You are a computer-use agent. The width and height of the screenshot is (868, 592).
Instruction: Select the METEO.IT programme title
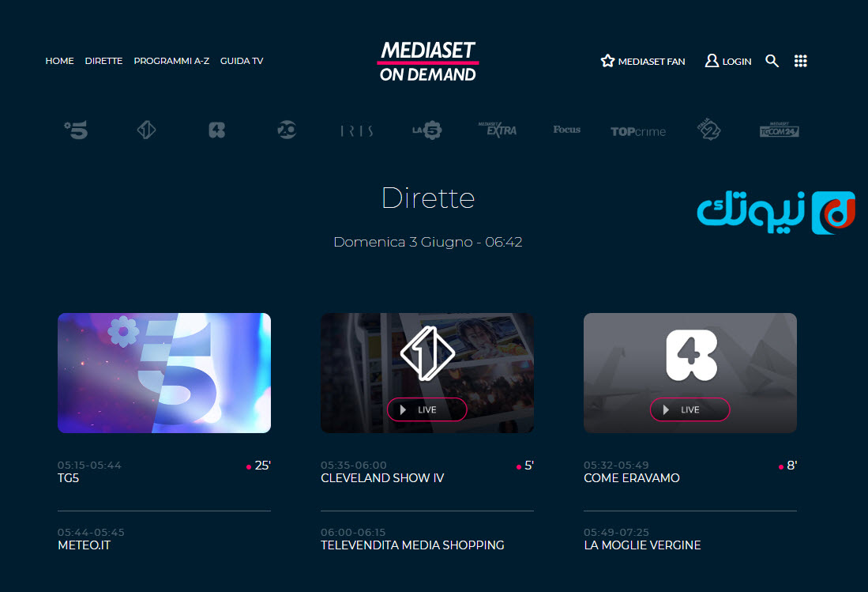click(85, 545)
